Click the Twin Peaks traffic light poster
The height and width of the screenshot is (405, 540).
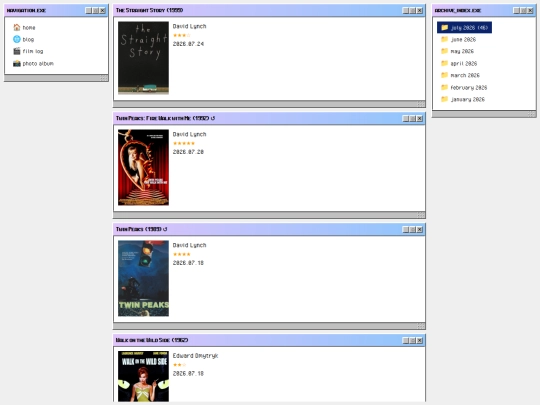tap(143, 278)
